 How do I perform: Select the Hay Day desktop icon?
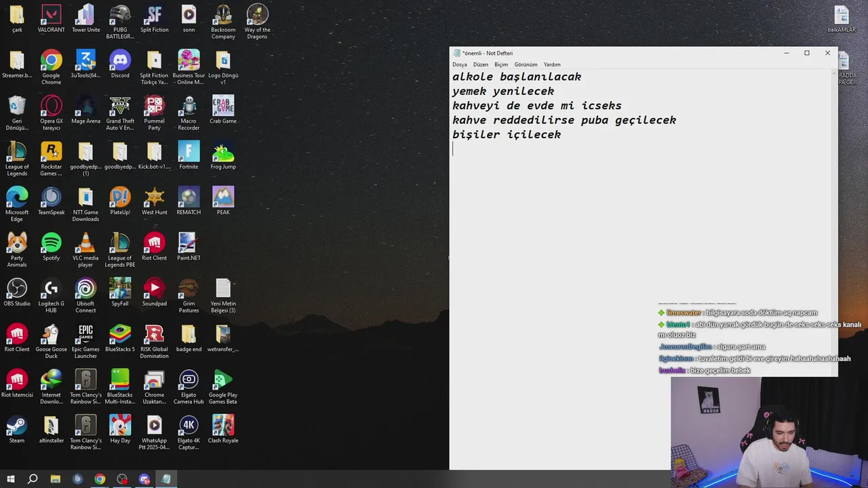point(120,429)
